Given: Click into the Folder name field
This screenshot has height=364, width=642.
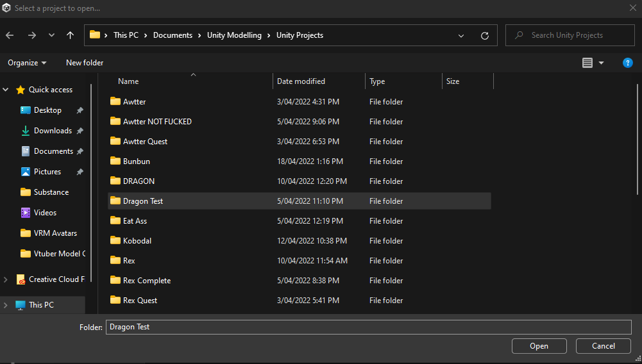Looking at the screenshot, I should (x=368, y=327).
